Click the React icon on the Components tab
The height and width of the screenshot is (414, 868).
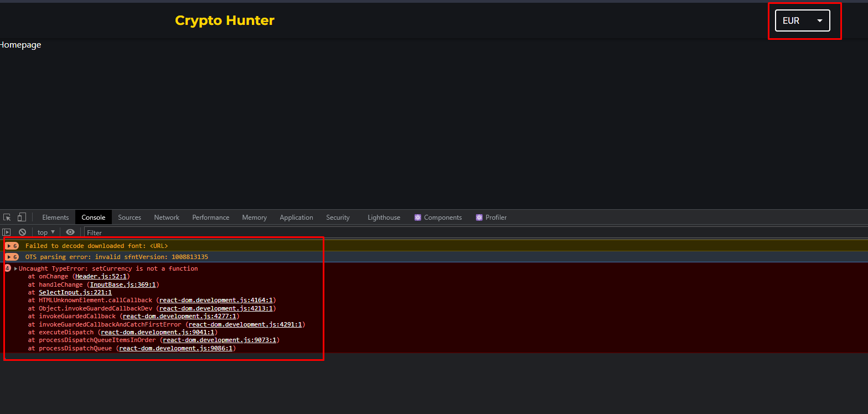click(418, 218)
